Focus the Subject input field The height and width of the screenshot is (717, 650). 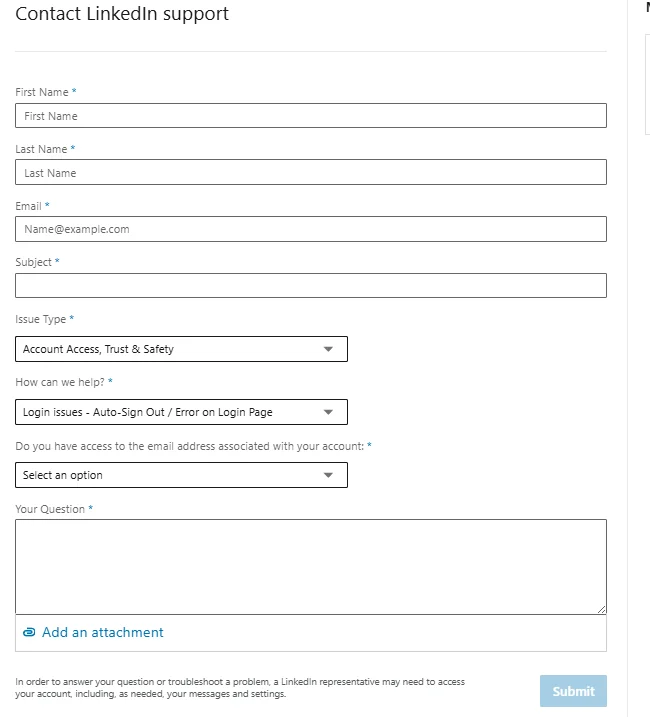(x=311, y=286)
